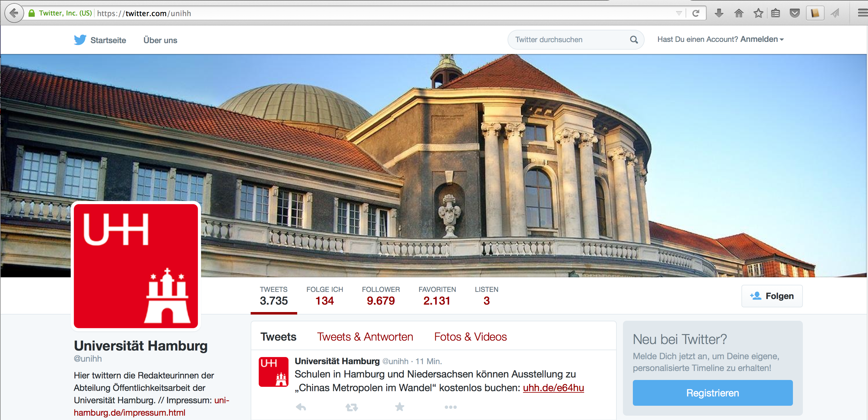Favorite the tweet with the star icon

(400, 407)
